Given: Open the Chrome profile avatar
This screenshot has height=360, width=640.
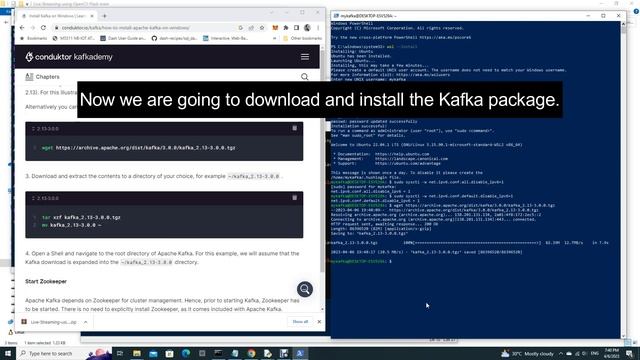Looking at the screenshot, I should point(307,28).
